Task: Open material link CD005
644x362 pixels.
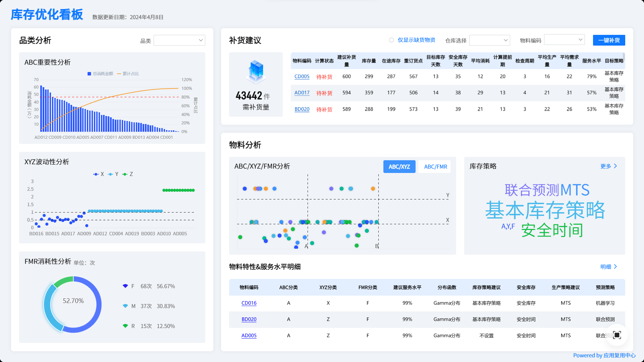Action: (x=302, y=76)
